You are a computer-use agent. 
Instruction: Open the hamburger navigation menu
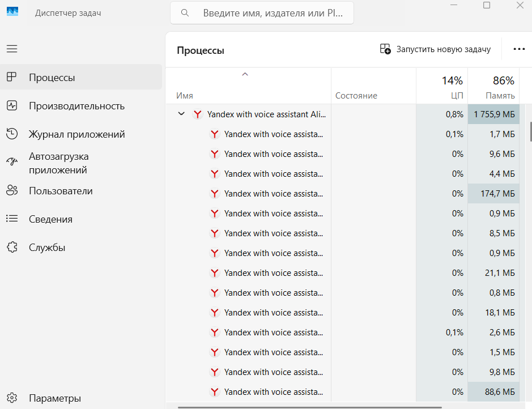12,49
